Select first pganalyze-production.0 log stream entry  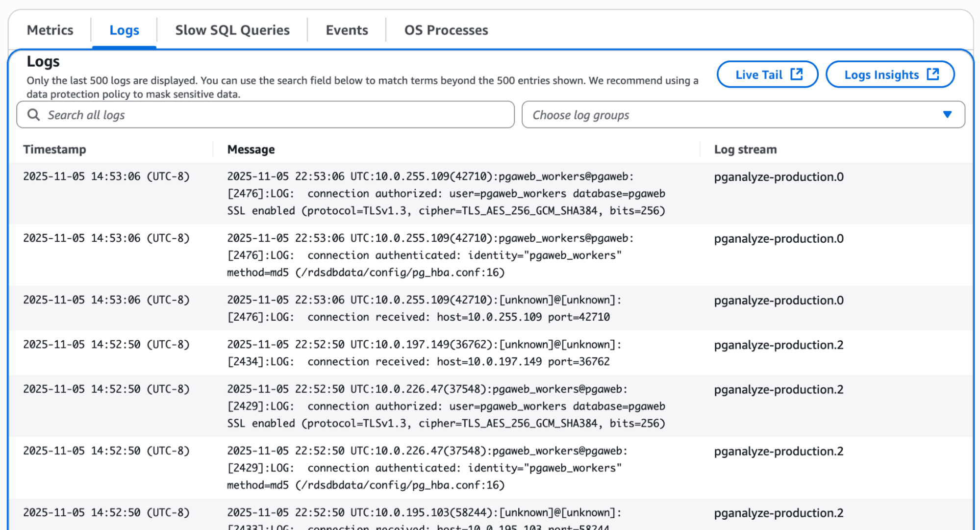(x=779, y=177)
